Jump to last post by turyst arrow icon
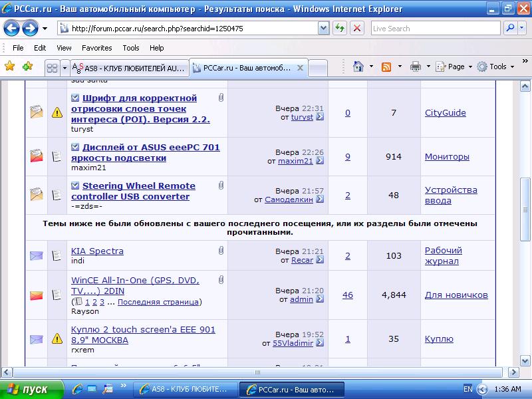Screen dimensions: 532x399 pos(320,117)
